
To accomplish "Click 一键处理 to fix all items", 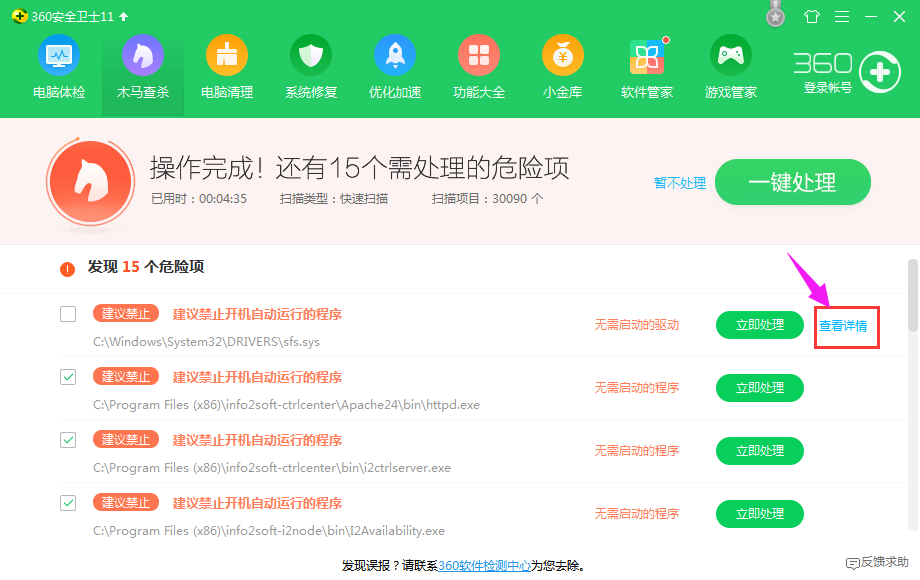I will point(793,182).
